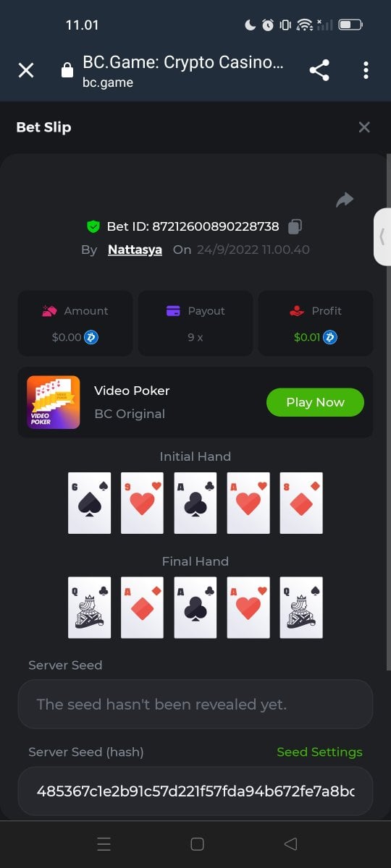Click the Play Now button
391x868 pixels.
coord(315,402)
